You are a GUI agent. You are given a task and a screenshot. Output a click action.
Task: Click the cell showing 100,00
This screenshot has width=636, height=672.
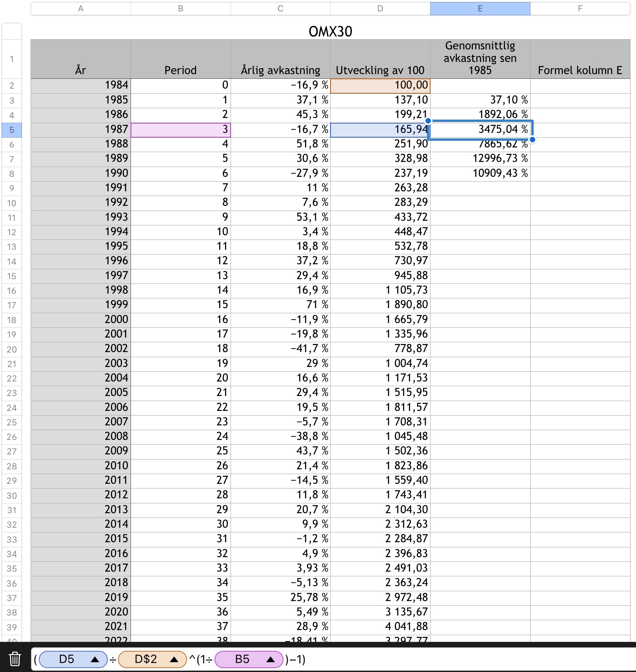pyautogui.click(x=380, y=86)
